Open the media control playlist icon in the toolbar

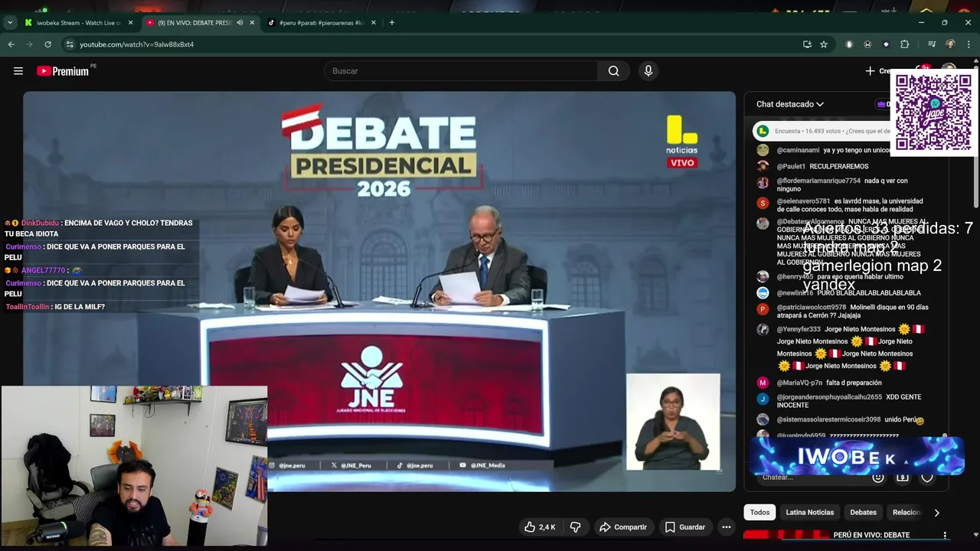tap(932, 44)
